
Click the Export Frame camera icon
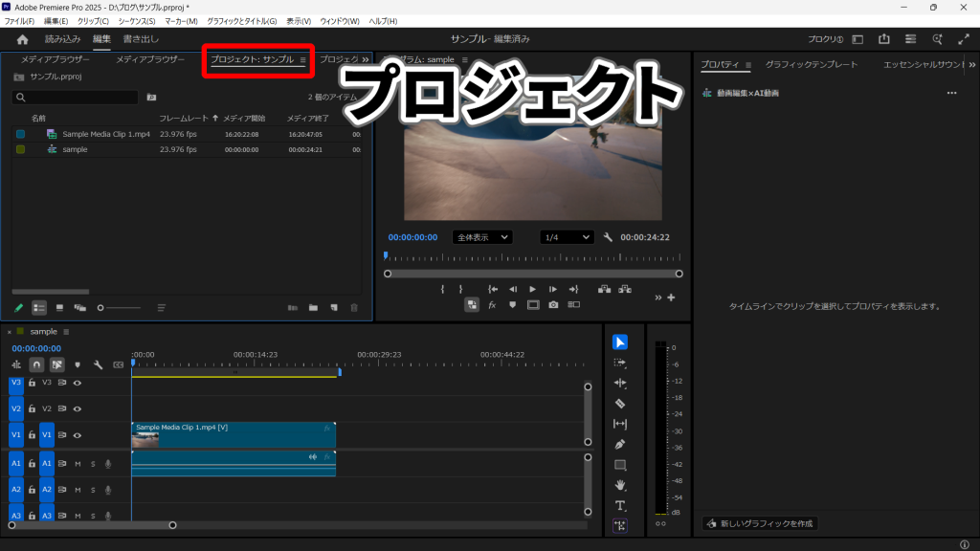pyautogui.click(x=553, y=305)
